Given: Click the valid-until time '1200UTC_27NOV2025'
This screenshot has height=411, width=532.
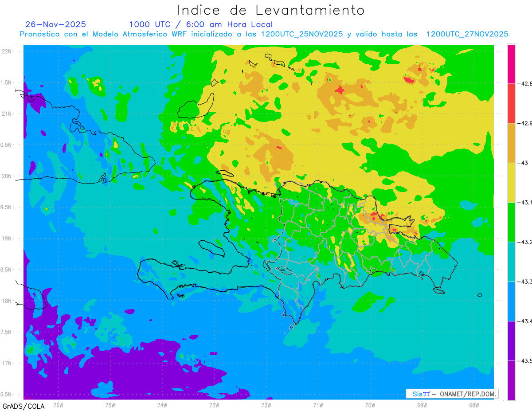Looking at the screenshot, I should point(467,34).
